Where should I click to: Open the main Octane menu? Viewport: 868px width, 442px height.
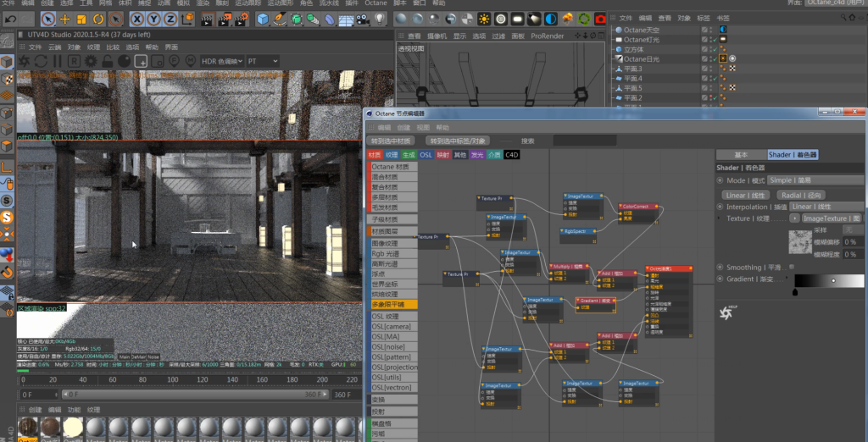(376, 3)
